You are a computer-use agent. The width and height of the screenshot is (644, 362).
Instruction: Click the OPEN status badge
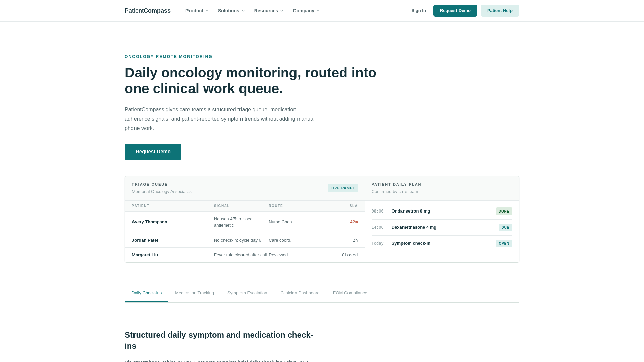pyautogui.click(x=504, y=243)
